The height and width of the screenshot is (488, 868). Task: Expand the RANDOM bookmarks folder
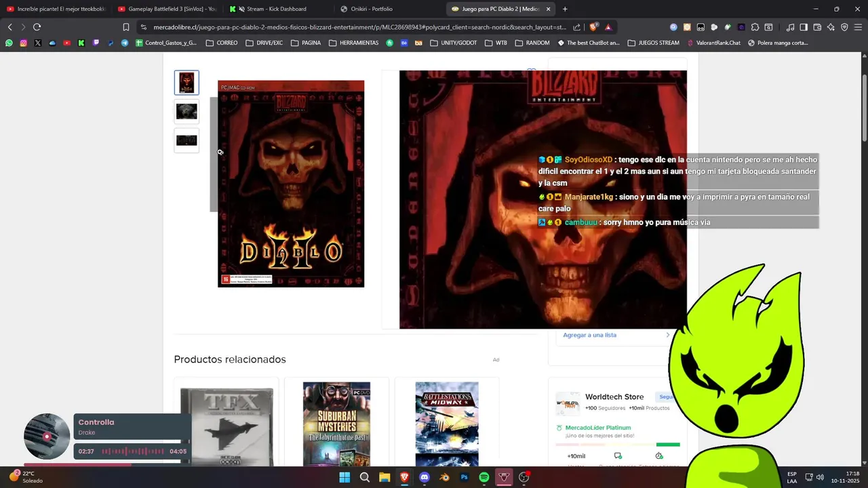coord(532,43)
